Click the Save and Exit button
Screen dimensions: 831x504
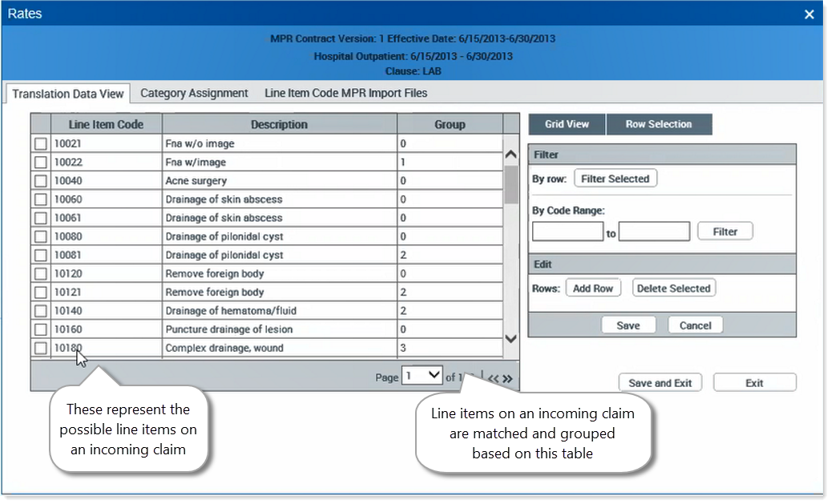[x=660, y=383]
